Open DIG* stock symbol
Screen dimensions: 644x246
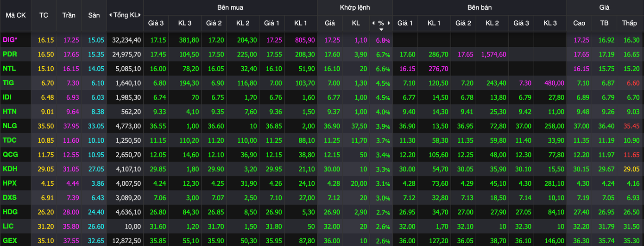click(x=10, y=40)
